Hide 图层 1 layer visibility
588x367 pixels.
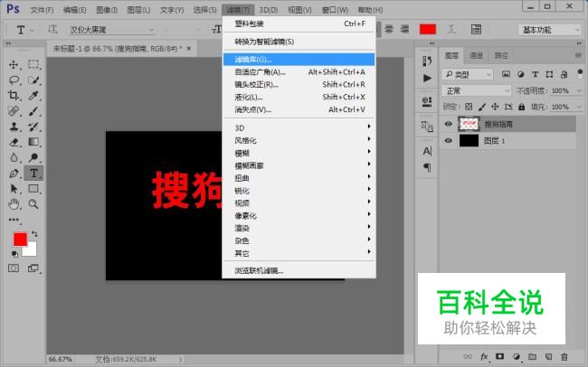[448, 141]
